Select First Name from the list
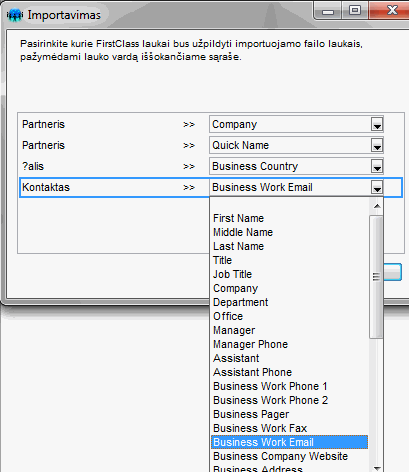Viewport: 409px width, 472px height. pyautogui.click(x=239, y=218)
